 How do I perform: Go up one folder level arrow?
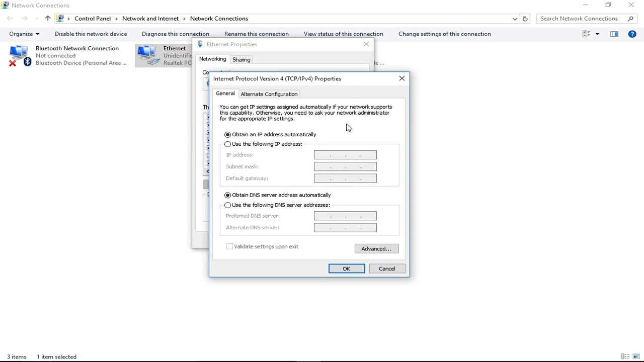click(48, 19)
